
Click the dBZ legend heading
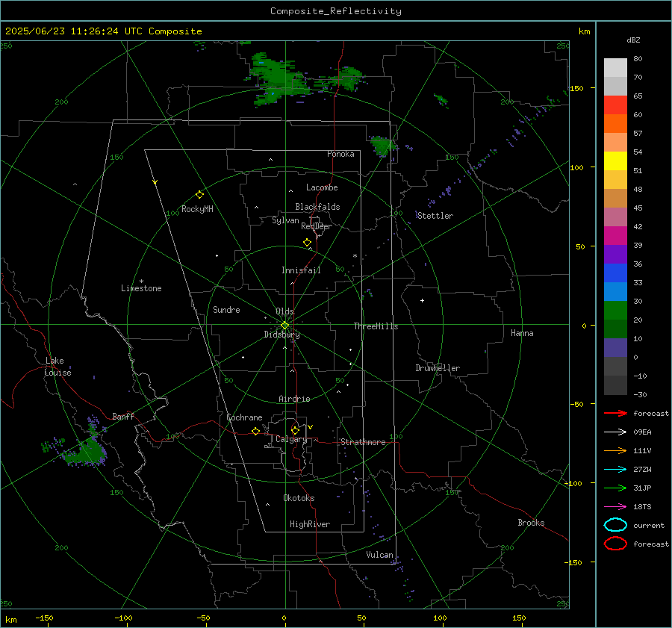[633, 40]
